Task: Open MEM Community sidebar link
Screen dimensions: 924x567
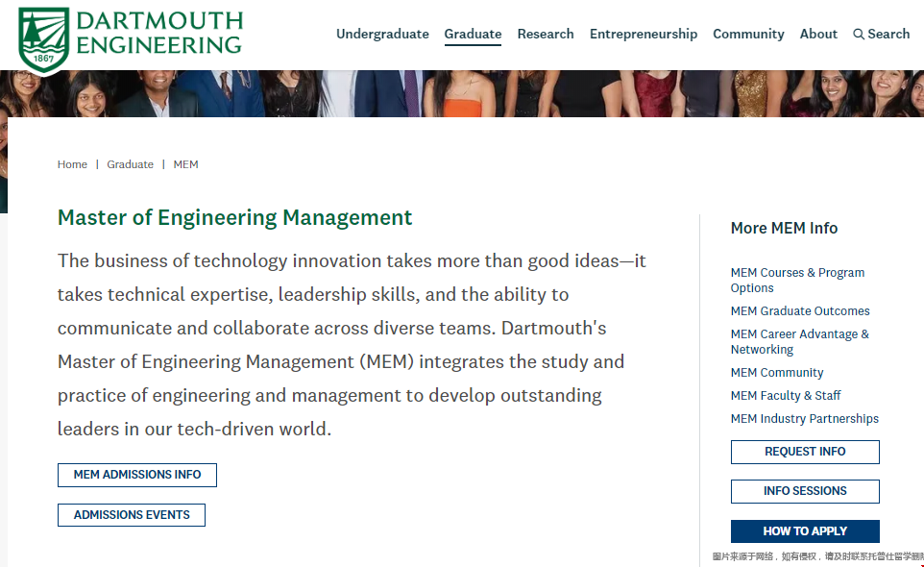Action: coord(777,373)
